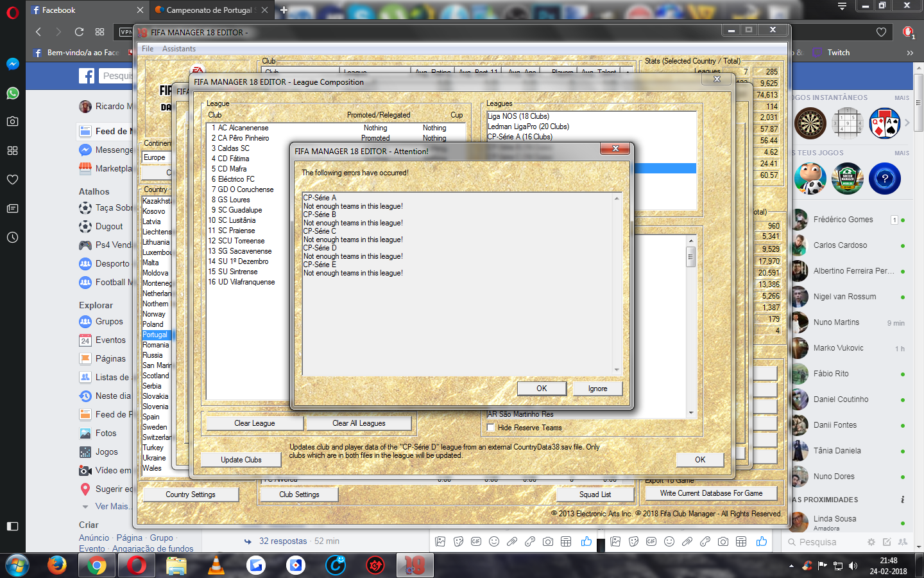Click the Update Clubs button

click(x=241, y=460)
